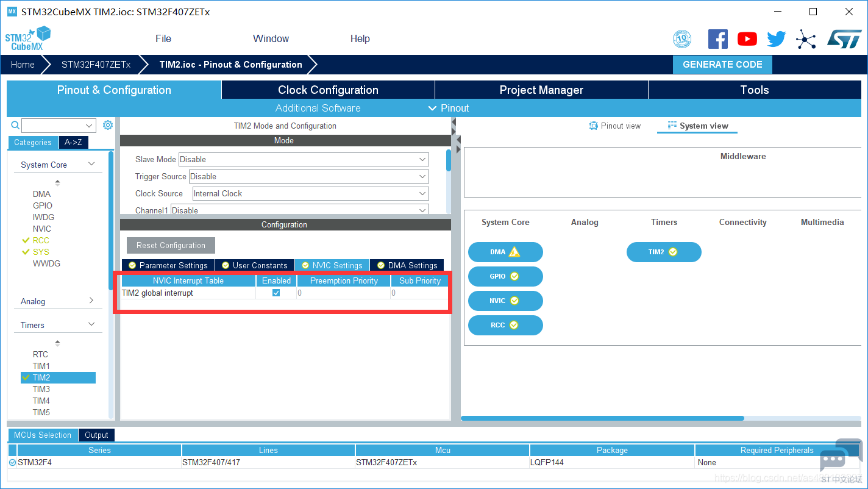
Task: Click the System view horizontal scrollbar
Action: [602, 418]
